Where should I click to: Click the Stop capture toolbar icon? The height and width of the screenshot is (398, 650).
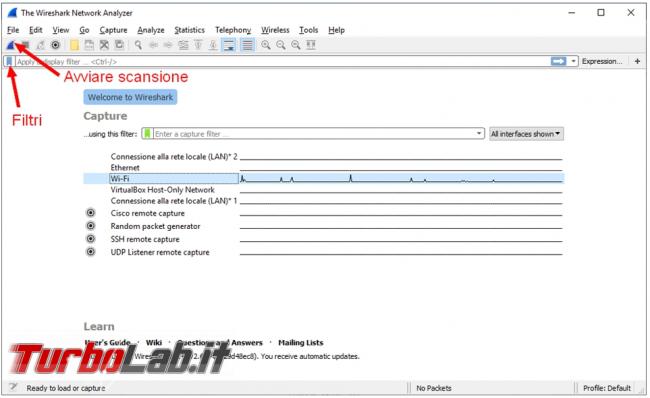click(x=25, y=44)
